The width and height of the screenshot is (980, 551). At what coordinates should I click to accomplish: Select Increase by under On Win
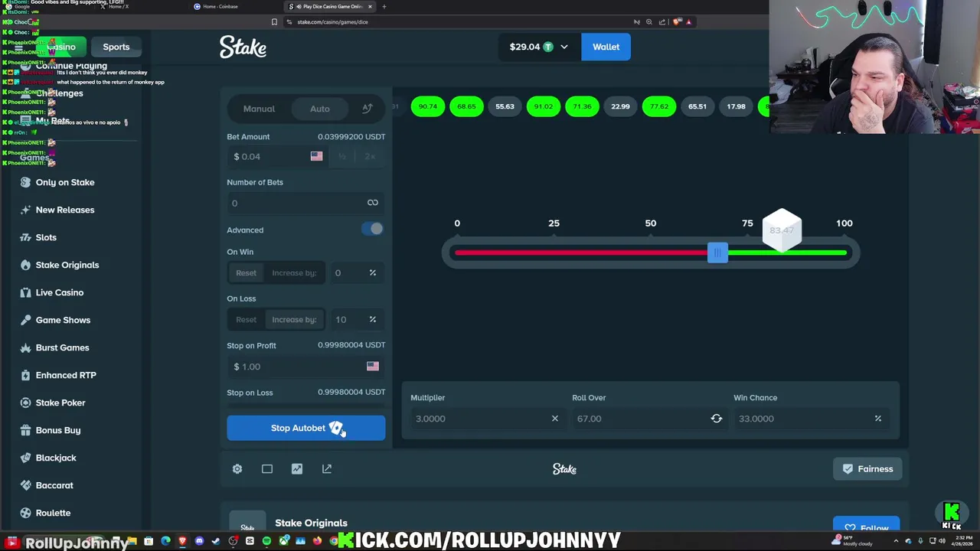[294, 272]
